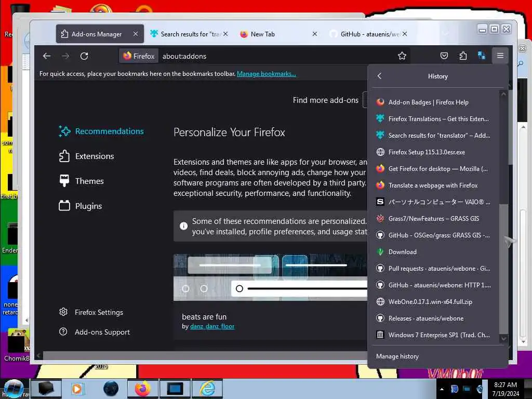This screenshot has width=532, height=399.
Task: Click Manage history at the panel bottom
Action: point(397,356)
